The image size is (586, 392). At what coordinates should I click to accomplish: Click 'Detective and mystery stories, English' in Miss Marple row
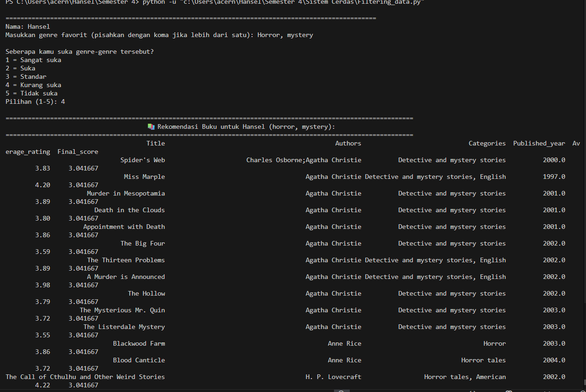point(435,177)
